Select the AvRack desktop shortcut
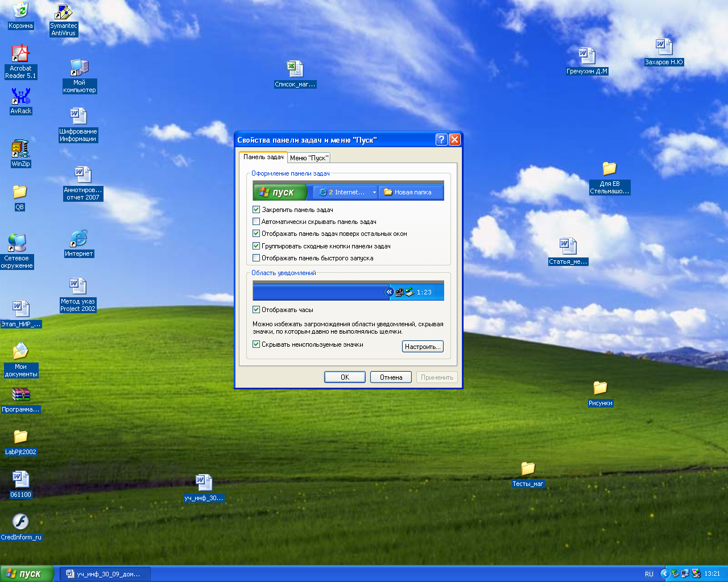728x582 pixels. (x=21, y=101)
